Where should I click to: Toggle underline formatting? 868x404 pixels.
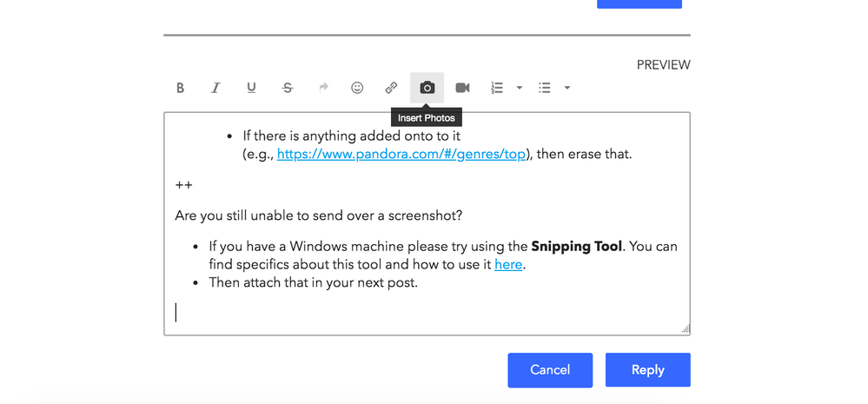pos(251,88)
